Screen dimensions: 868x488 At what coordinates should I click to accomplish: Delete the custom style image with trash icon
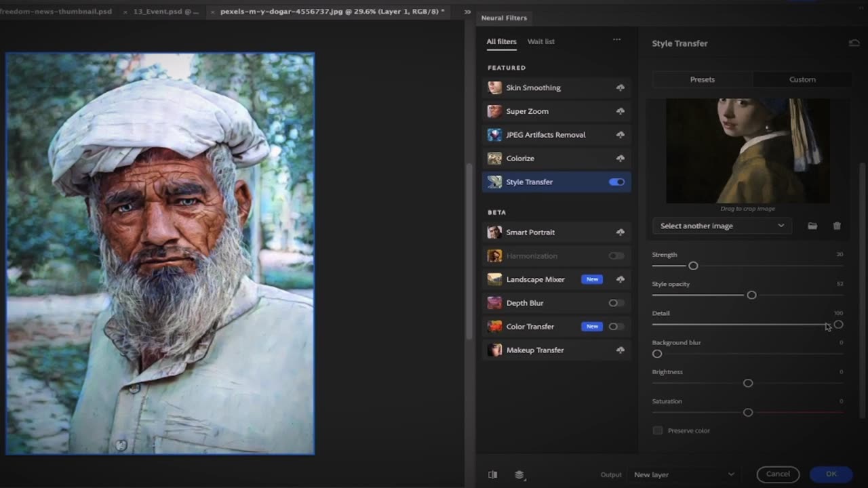click(837, 226)
